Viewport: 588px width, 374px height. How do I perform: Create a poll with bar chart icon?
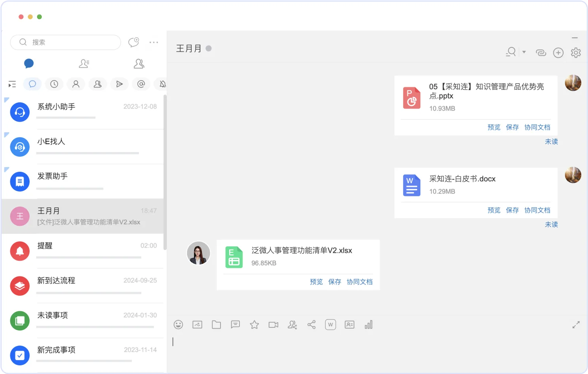click(369, 325)
